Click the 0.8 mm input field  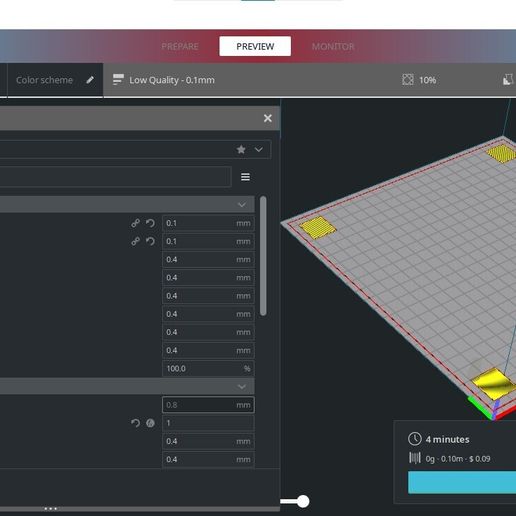tap(208, 405)
